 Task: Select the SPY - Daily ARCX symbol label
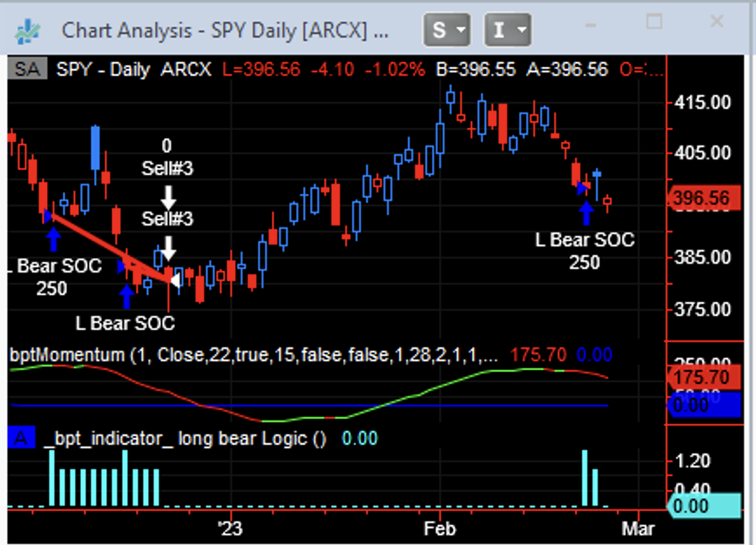(x=133, y=69)
